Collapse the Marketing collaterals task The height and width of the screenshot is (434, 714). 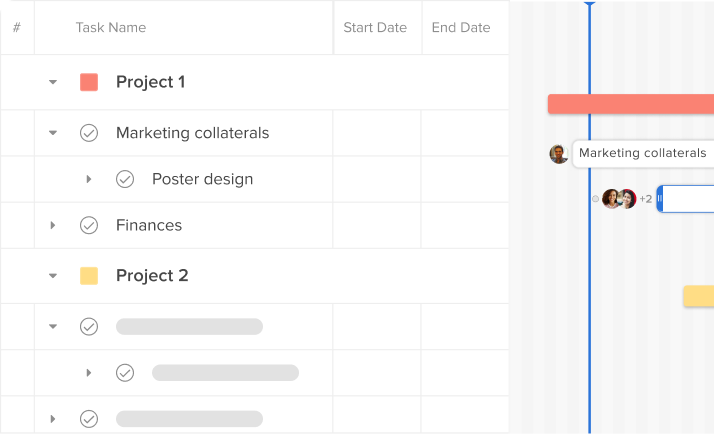tap(53, 133)
